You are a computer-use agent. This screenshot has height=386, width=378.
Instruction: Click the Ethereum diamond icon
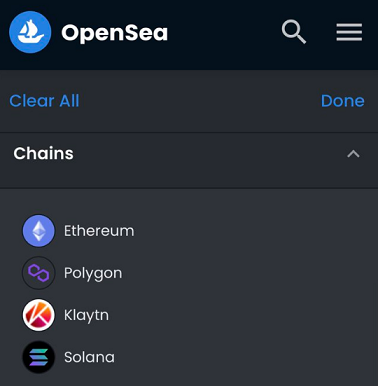point(39,231)
